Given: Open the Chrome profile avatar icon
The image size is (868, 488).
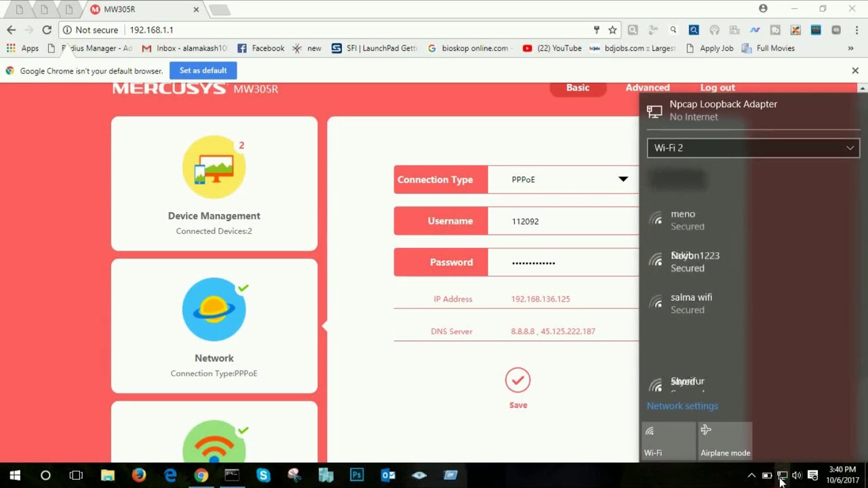Looking at the screenshot, I should (764, 9).
